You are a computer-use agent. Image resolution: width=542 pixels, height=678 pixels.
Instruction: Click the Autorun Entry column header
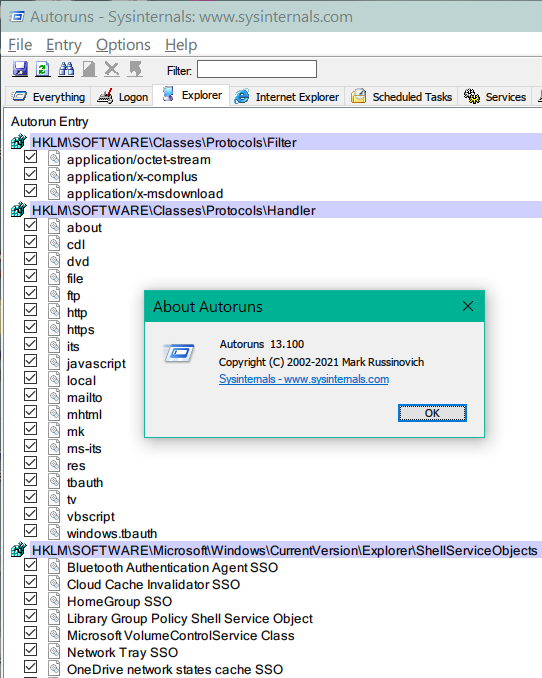[x=50, y=122]
